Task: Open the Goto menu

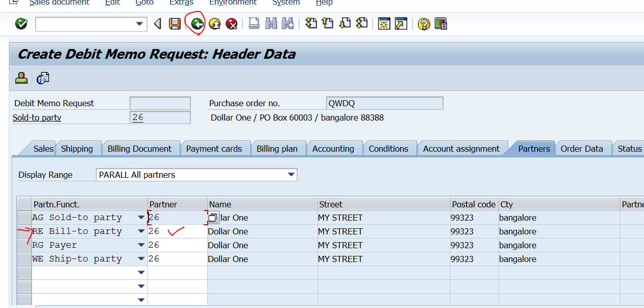Action: point(144,3)
